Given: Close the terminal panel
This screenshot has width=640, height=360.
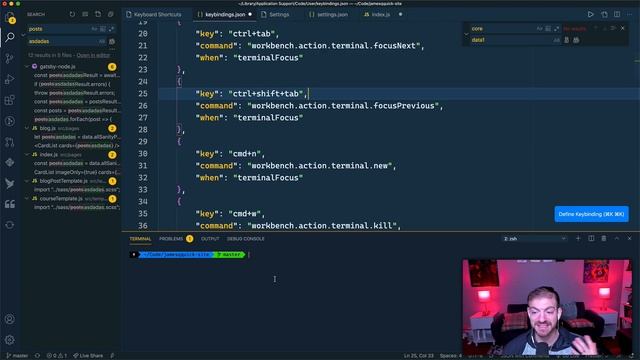Looking at the screenshot, I should (629, 238).
